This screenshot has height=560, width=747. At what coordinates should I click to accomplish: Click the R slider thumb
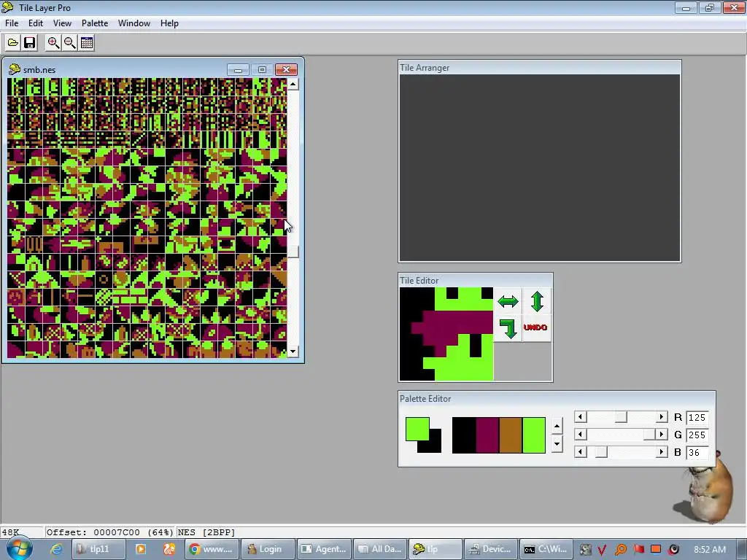(621, 417)
